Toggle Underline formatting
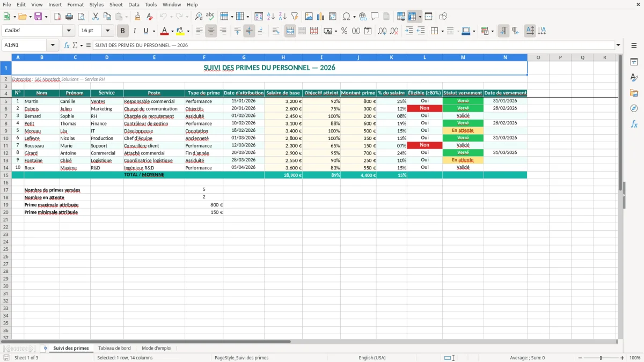The image size is (644, 362). (x=146, y=31)
